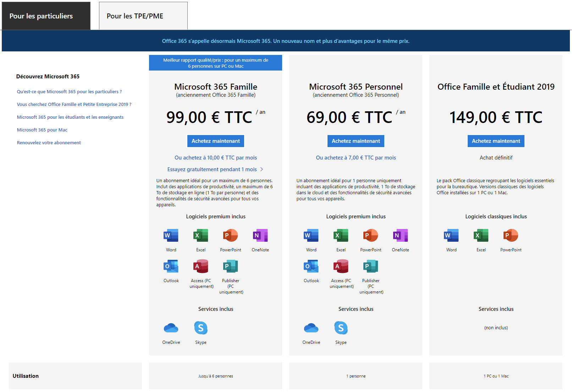Click the 149,00 € TTC price
The width and height of the screenshot is (572, 392).
pyautogui.click(x=496, y=117)
